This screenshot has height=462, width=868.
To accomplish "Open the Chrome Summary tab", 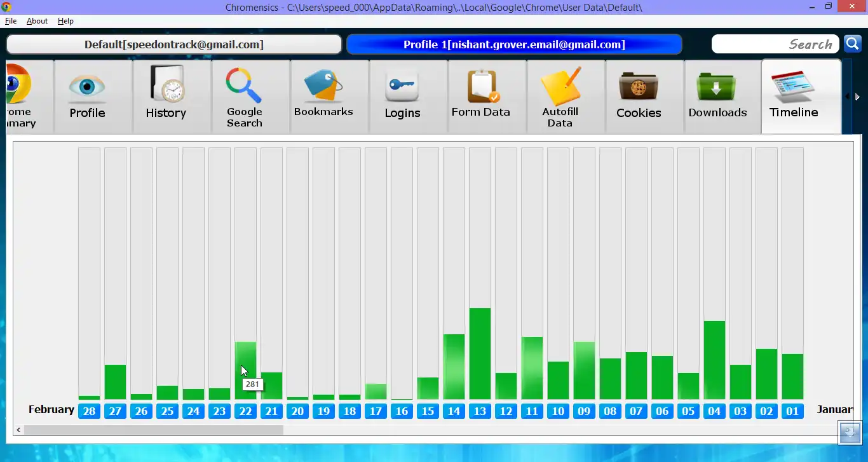I will (30, 97).
